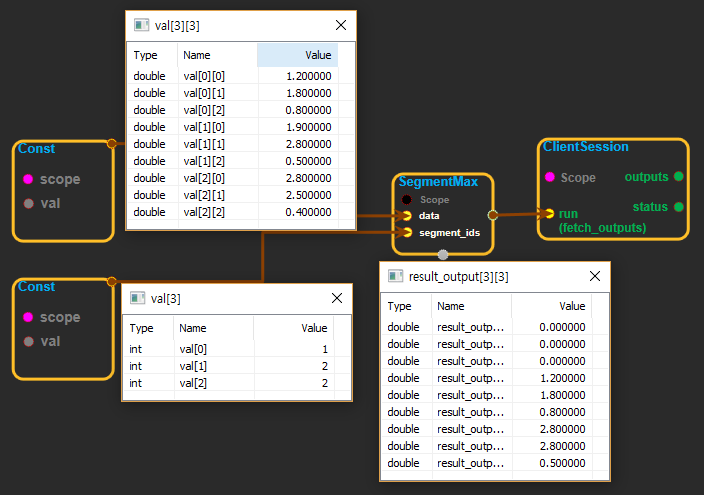The image size is (704, 495).
Task: Click the ClientSession green outputs port
Action: coord(678,177)
